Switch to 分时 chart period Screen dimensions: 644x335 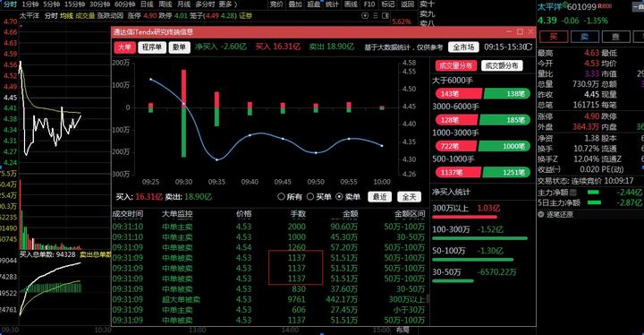point(10,4)
